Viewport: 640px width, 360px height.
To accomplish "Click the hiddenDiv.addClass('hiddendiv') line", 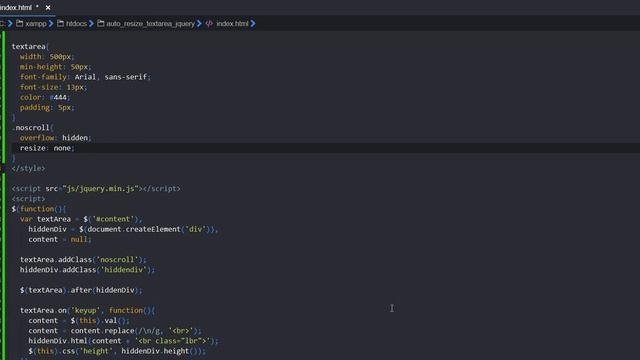I will tap(87, 270).
